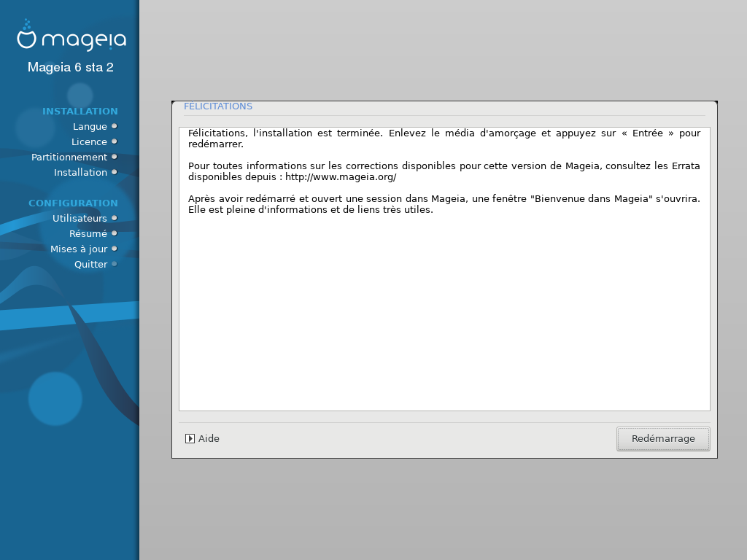
Task: Select the Résumé step in sidebar
Action: (88, 234)
